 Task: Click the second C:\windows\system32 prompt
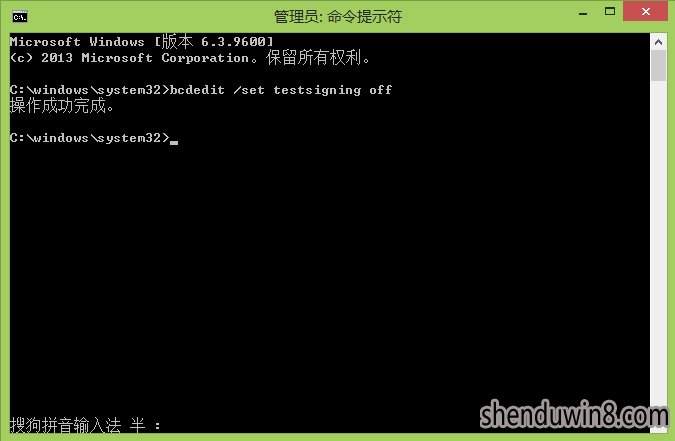(90, 138)
